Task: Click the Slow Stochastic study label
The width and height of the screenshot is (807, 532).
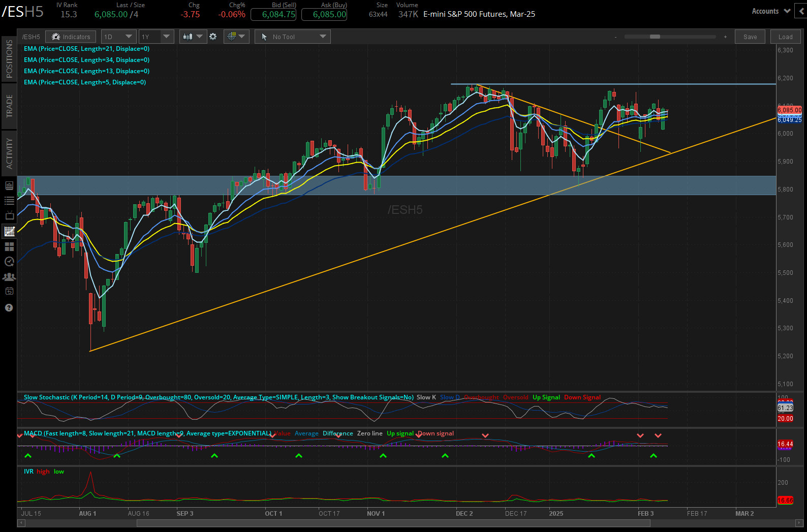Action: click(x=219, y=397)
